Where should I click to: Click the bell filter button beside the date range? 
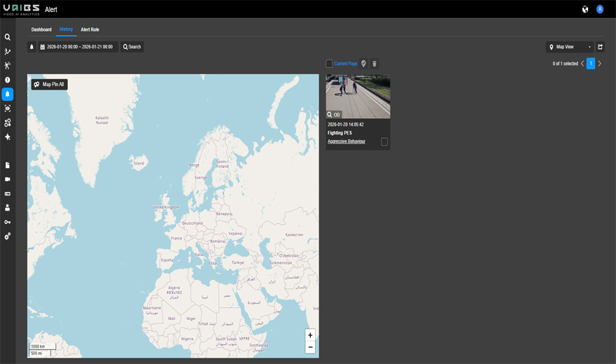31,47
